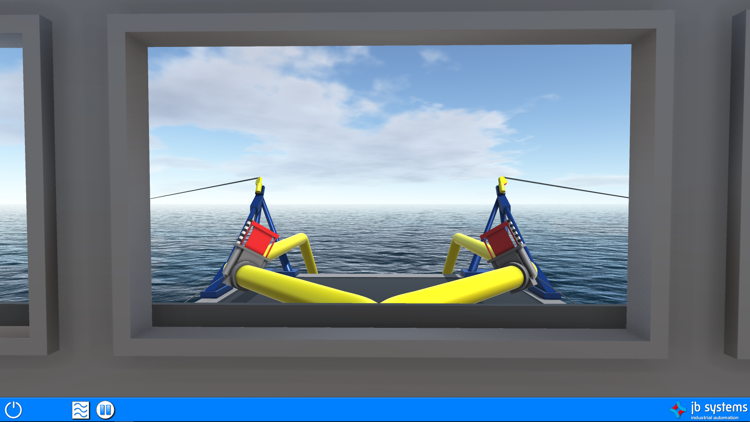750x422 pixels.
Task: Click the ocean surface between the A-frames
Action: pyautogui.click(x=380, y=240)
